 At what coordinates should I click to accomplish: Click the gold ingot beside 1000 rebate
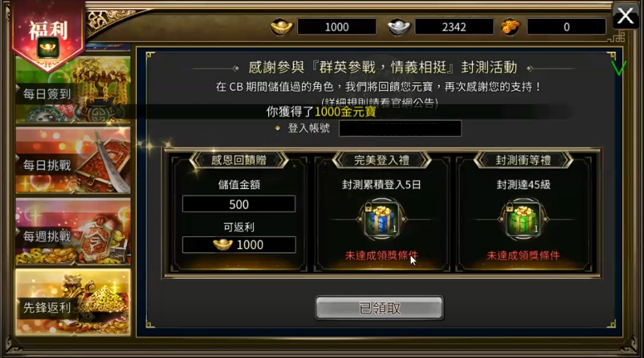point(223,245)
